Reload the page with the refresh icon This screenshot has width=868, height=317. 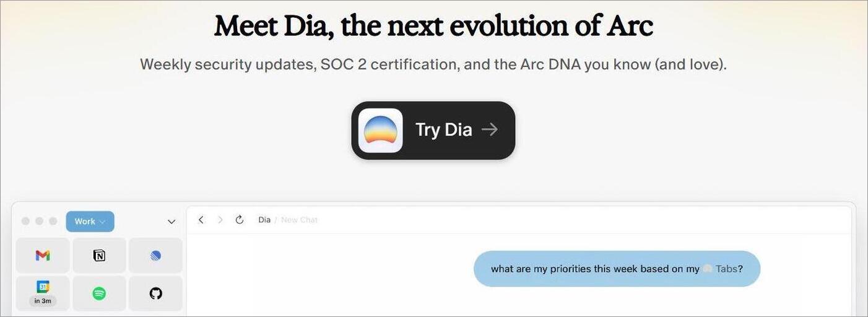[x=240, y=220]
